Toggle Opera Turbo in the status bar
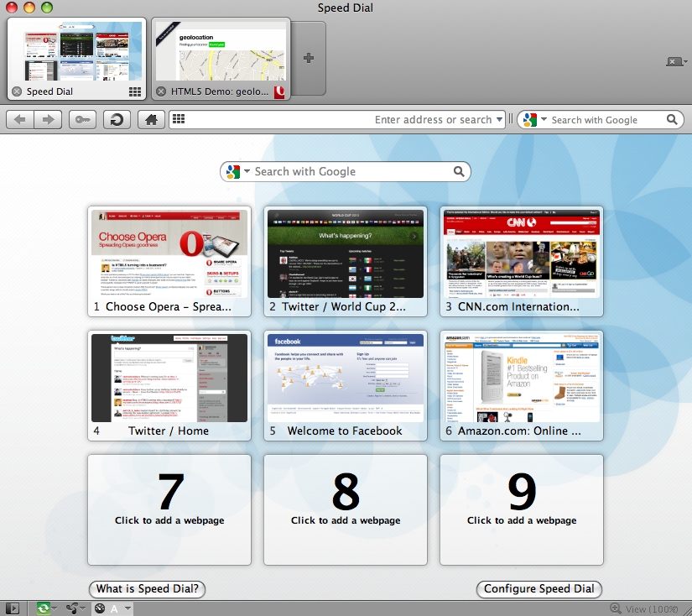Image resolution: width=692 pixels, height=616 pixels. point(100,608)
